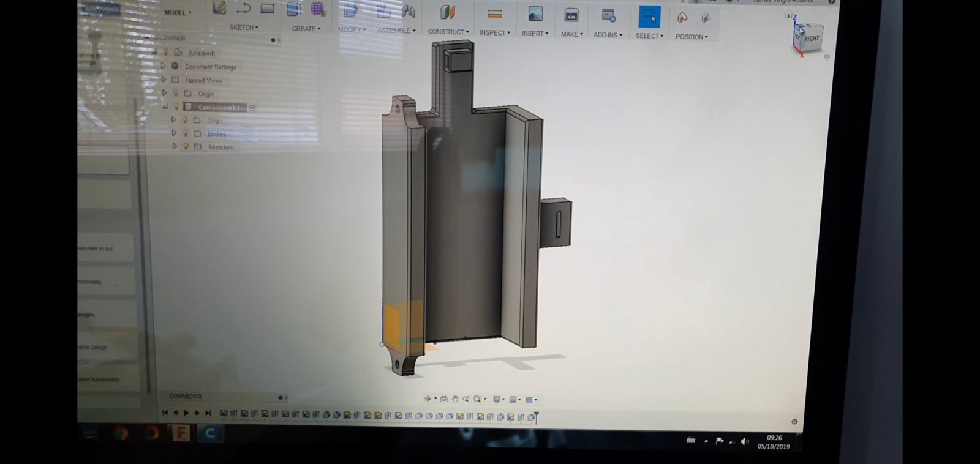This screenshot has width=980, height=464.
Task: Click the activate radio button beside Component1:1
Action: 252,108
